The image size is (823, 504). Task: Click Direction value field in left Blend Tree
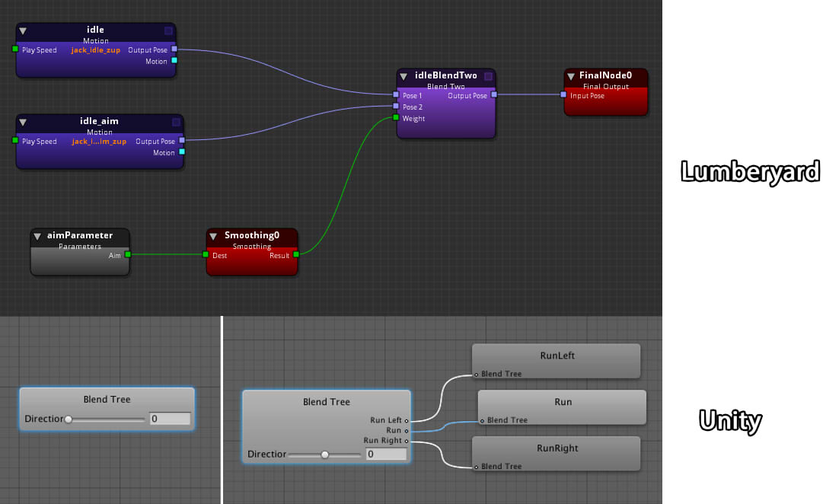[x=170, y=419]
